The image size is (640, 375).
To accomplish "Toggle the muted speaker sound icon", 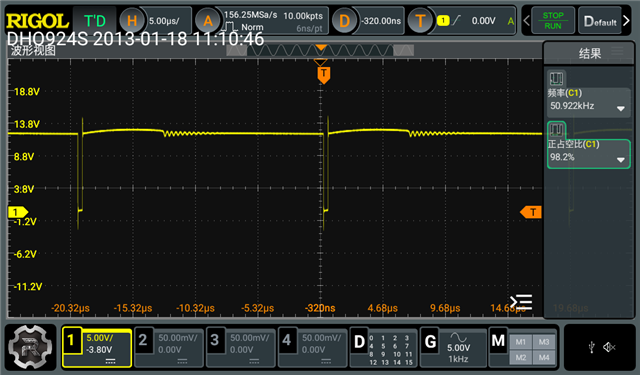I will pos(609,347).
